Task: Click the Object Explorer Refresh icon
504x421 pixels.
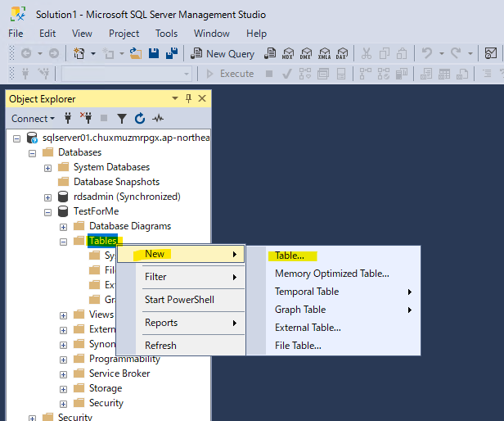Action: 140,119
